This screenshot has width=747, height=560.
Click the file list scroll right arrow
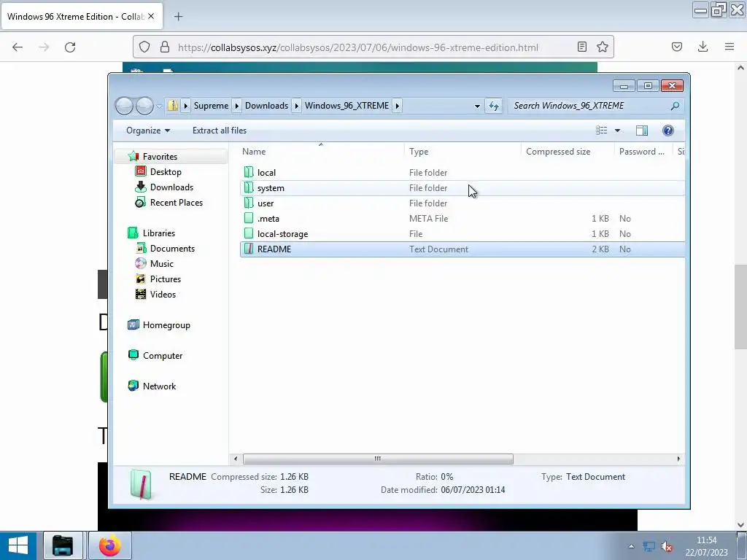(678, 459)
